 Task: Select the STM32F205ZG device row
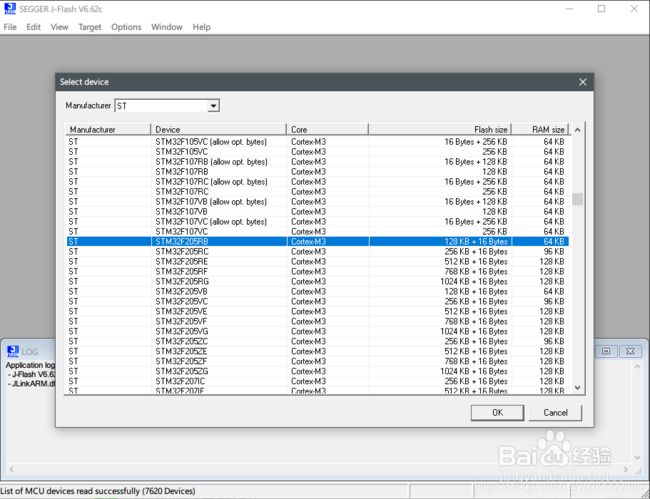[x=318, y=371]
